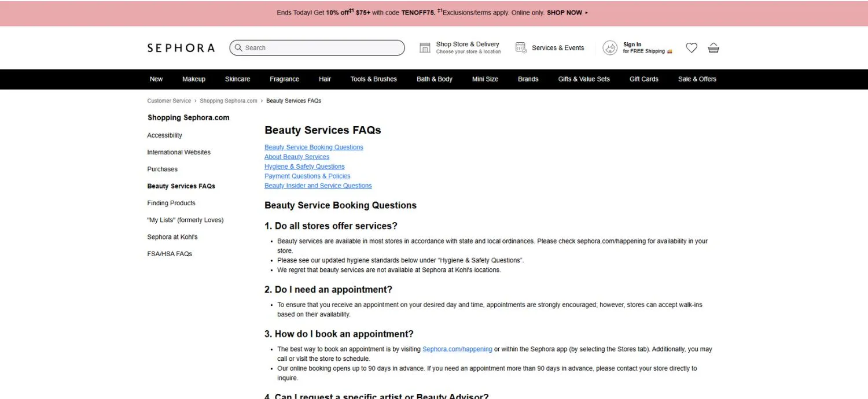This screenshot has width=868, height=399.
Task: Open the Tools & Brushes menu
Action: 374,79
